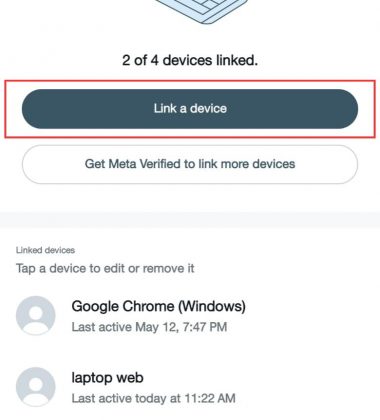
Task: Select the Google Chrome (Windows) device name
Action: tap(159, 306)
